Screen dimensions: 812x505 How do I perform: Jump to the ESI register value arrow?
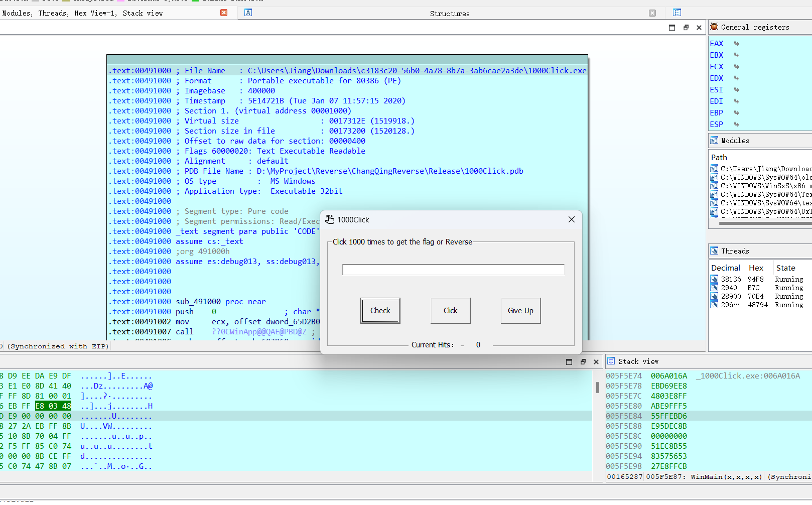click(x=737, y=90)
